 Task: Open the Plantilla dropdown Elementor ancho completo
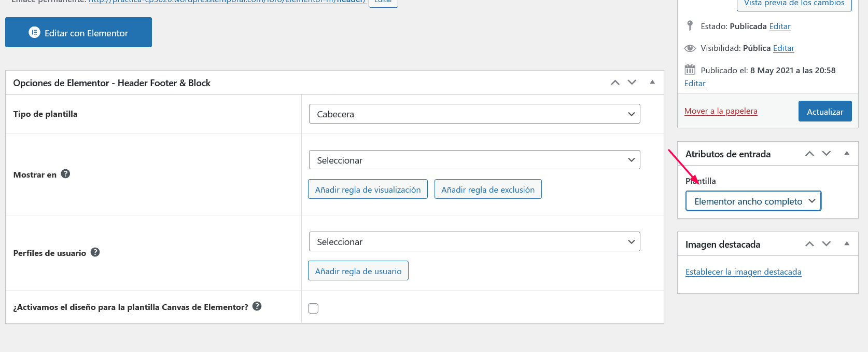[753, 201]
